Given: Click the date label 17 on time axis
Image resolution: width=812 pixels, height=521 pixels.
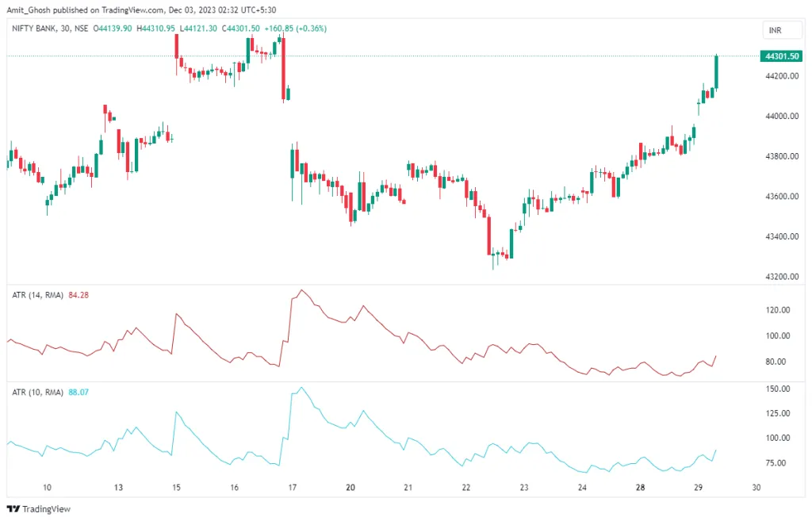Looking at the screenshot, I should pos(292,488).
